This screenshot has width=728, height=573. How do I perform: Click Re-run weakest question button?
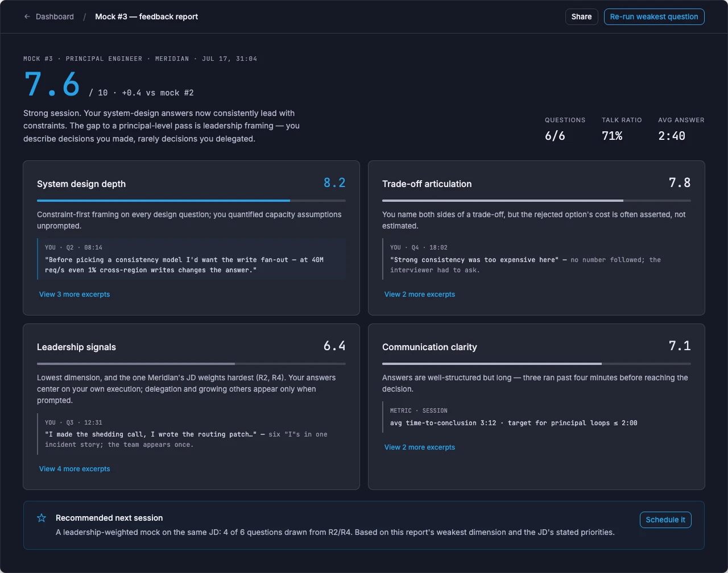tap(654, 16)
